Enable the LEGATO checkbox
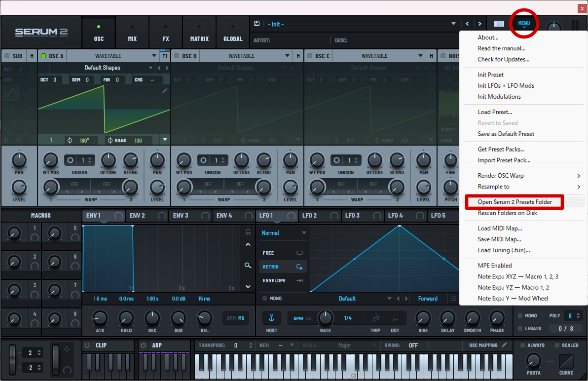Screen dimensions: 588x381 (x=520, y=329)
